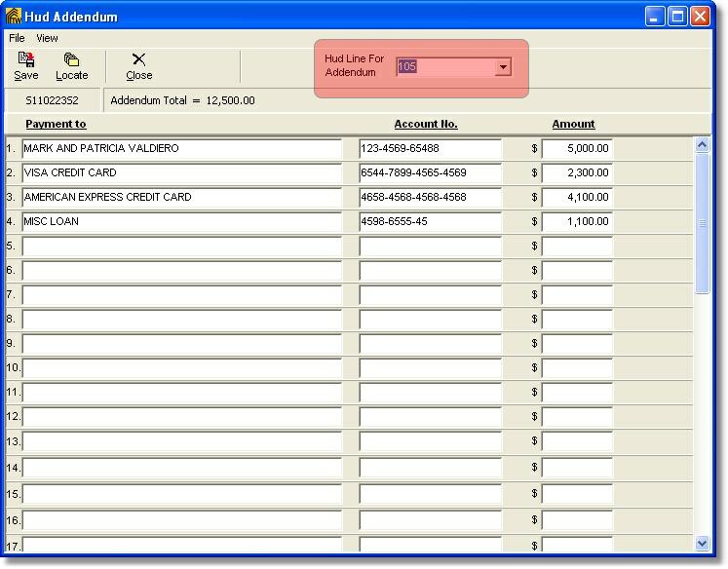Click the MISC LOAN payment field

click(x=181, y=222)
